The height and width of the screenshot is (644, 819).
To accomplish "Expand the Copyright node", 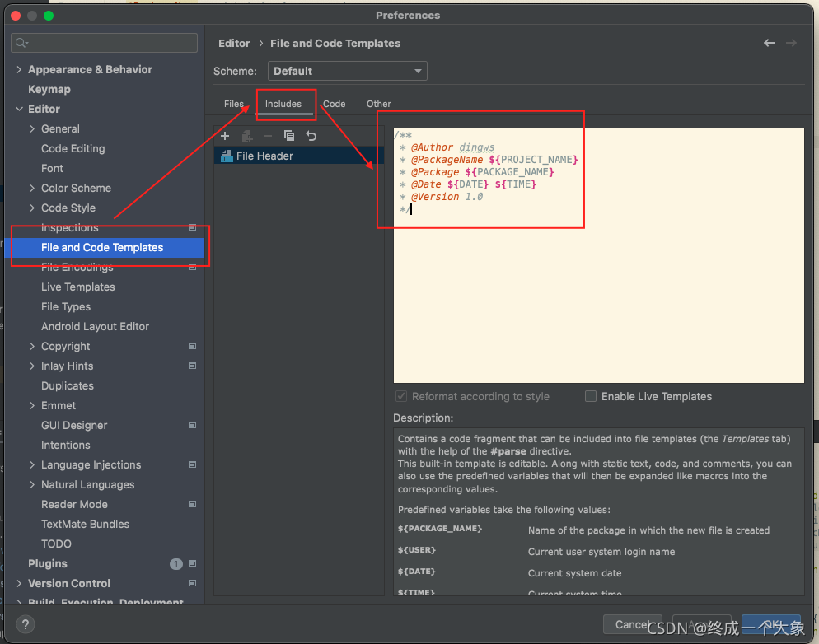I will 32,346.
